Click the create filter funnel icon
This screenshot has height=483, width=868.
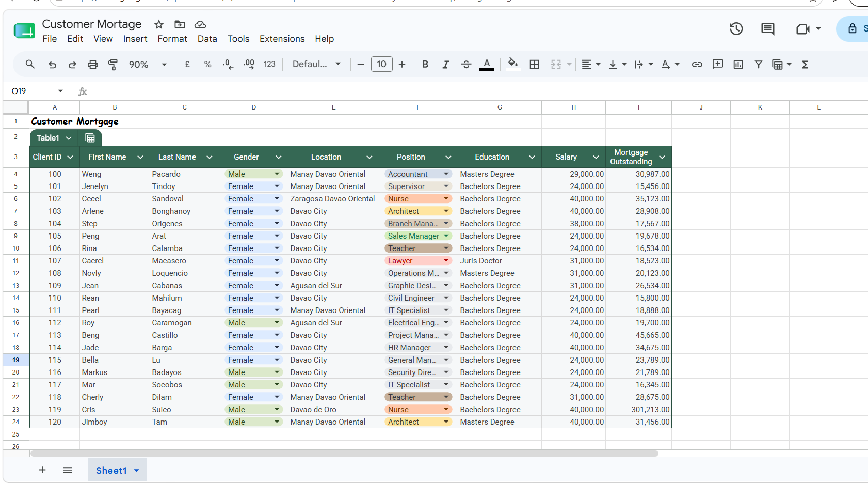[759, 64]
